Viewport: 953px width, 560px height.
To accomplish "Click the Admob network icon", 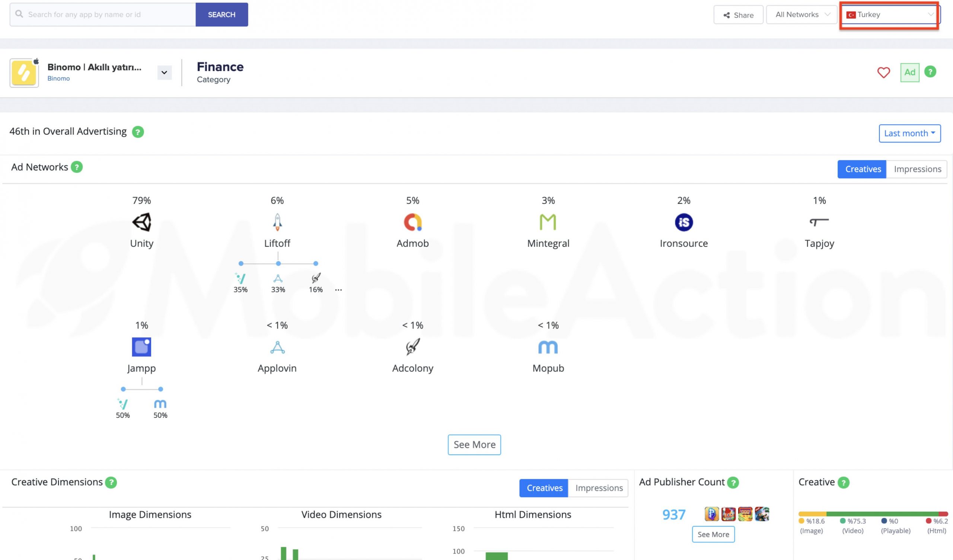I will click(x=412, y=222).
